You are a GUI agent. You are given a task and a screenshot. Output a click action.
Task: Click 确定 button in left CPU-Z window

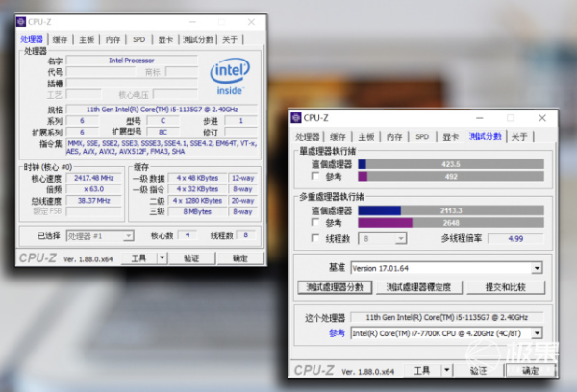point(240,258)
